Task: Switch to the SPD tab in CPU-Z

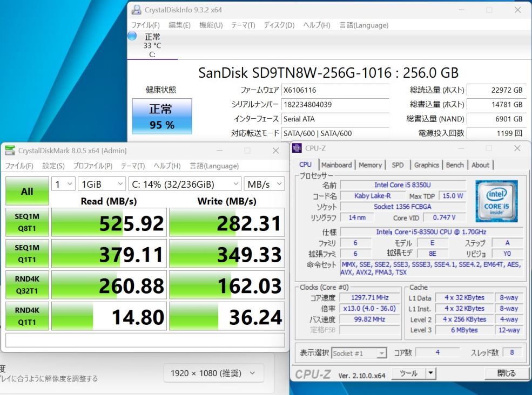Action: (x=398, y=165)
